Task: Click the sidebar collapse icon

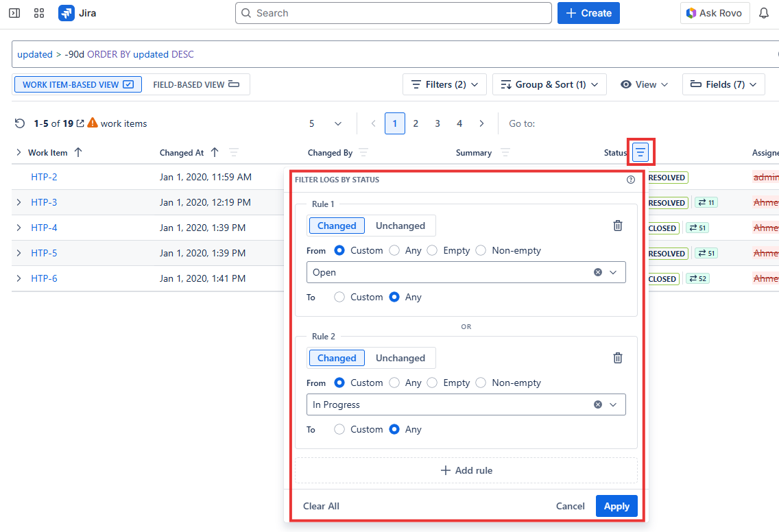Action: click(14, 13)
